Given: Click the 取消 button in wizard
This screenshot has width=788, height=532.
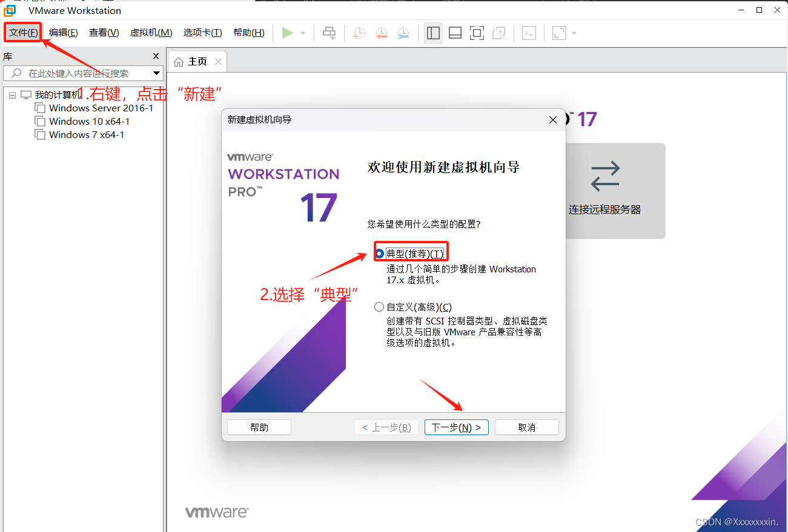Looking at the screenshot, I should [527, 427].
